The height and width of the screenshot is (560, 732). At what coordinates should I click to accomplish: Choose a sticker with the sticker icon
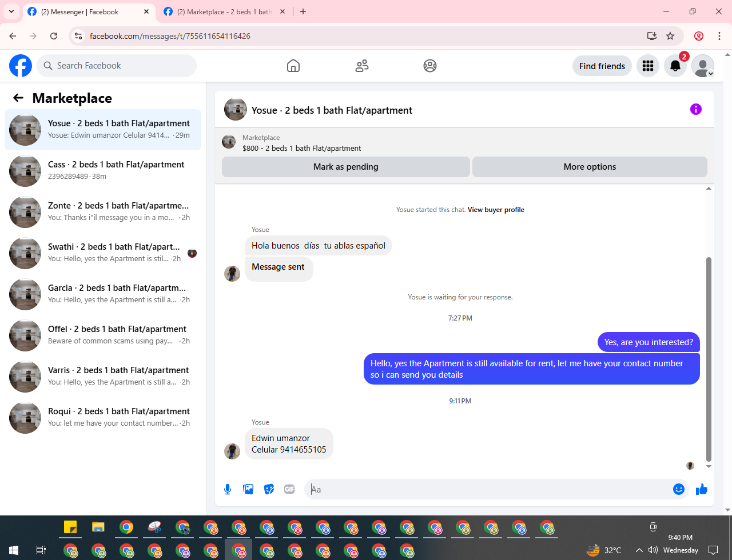269,489
